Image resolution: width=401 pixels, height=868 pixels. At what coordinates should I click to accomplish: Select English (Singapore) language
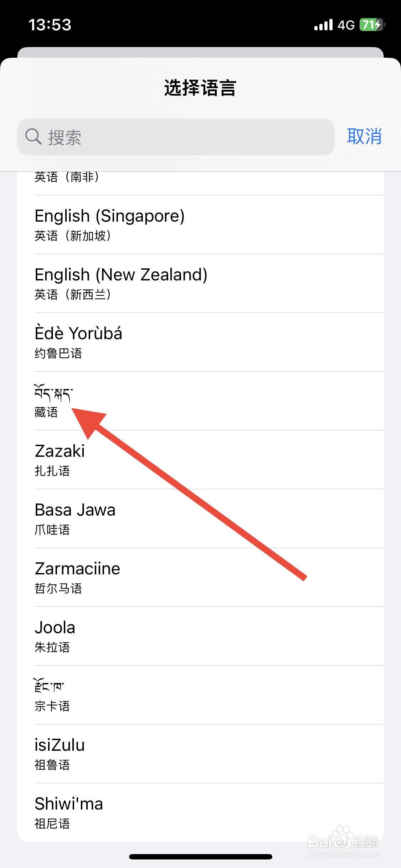click(200, 224)
